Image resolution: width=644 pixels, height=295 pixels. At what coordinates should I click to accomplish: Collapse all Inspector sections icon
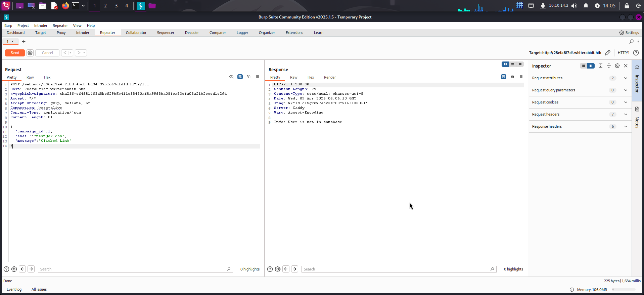609,66
